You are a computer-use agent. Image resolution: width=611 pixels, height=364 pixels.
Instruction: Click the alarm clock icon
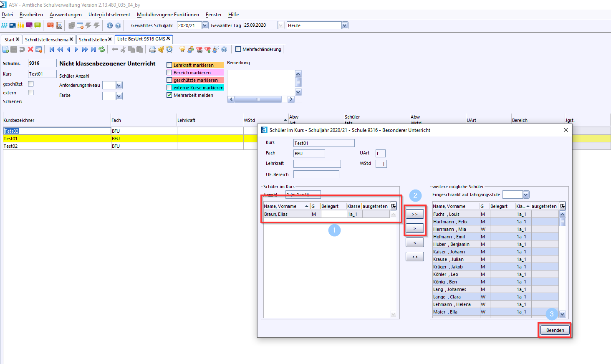point(169,49)
